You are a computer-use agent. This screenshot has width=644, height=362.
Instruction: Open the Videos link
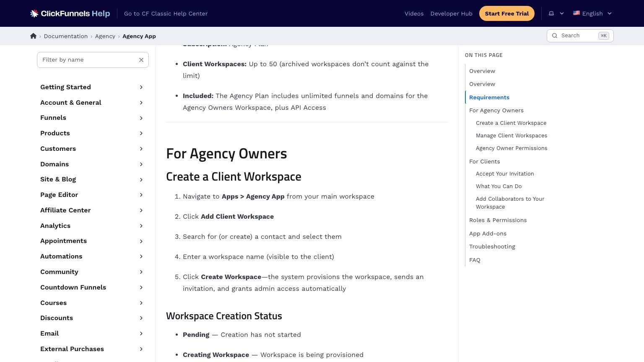(414, 13)
